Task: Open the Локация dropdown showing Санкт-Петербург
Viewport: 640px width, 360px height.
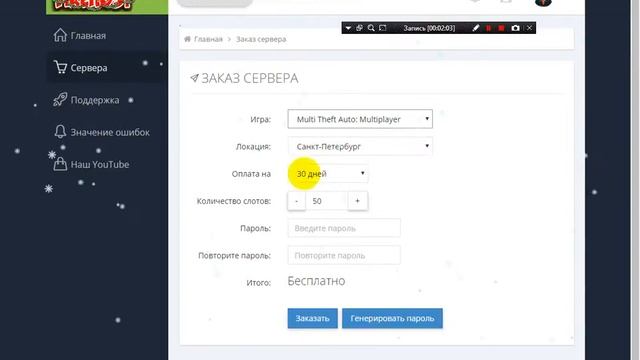Action: click(x=360, y=147)
